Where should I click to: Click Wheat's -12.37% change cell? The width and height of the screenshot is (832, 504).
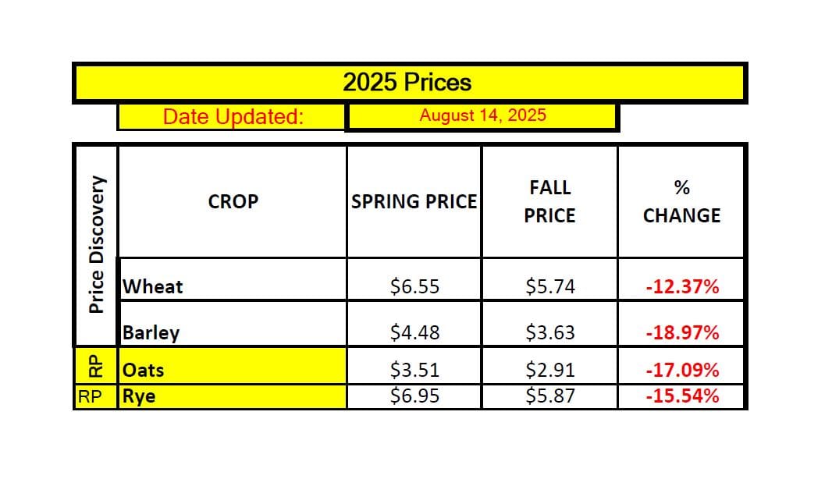(681, 286)
